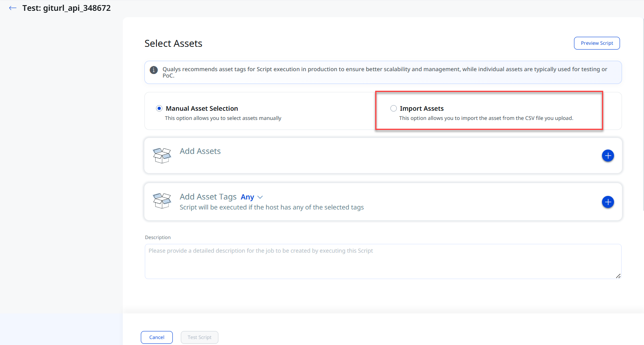This screenshot has width=644, height=345.
Task: Click the page title Test: giturl_api_348672
Action: 66,8
